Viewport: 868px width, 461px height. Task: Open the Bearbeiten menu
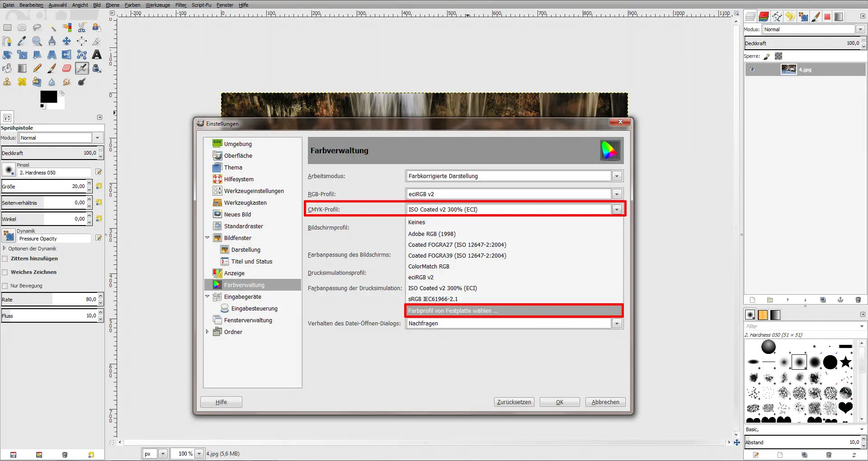coord(31,5)
